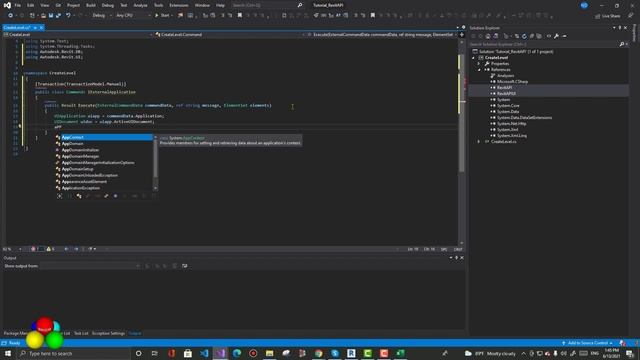Select the Microsoft.CSharp reference
This screenshot has width=640, height=360.
512,82
